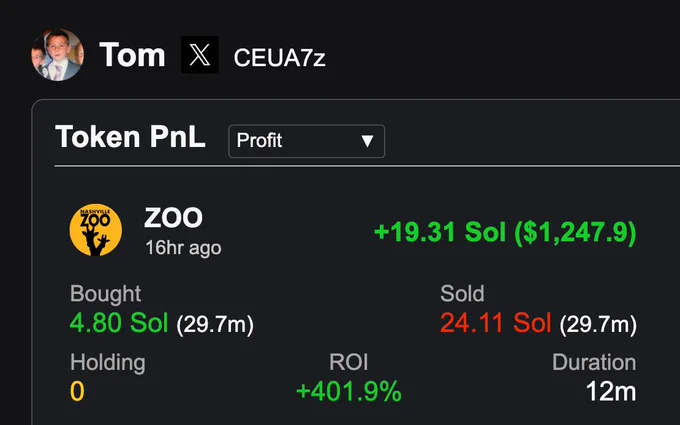Select the ROI label
The height and width of the screenshot is (425, 680).
pyautogui.click(x=348, y=362)
